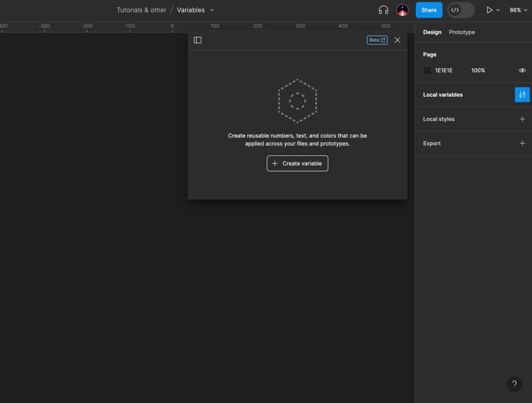
Task: Open the Local variables settings icon
Action: pos(522,94)
